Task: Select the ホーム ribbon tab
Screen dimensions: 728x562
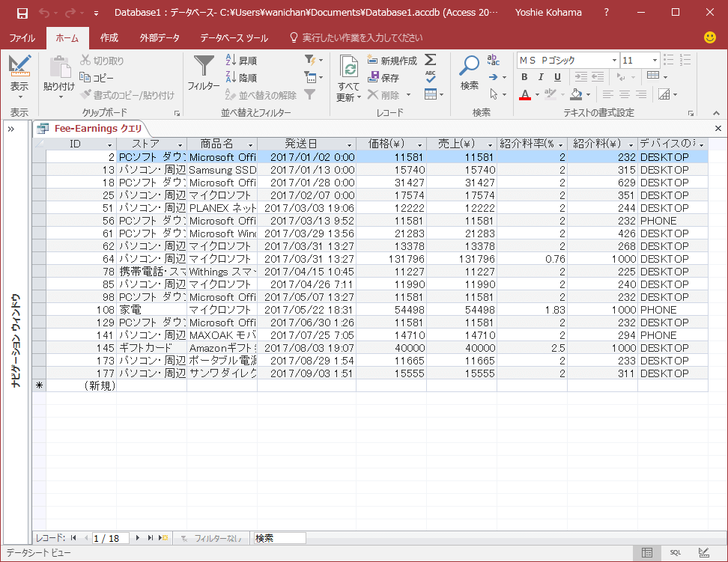Action: point(67,38)
